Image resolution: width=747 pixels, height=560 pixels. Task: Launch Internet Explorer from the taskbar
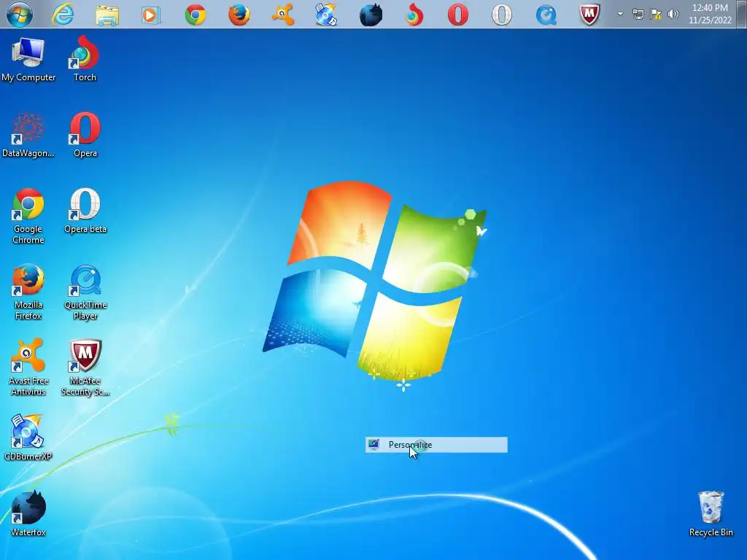tap(63, 15)
